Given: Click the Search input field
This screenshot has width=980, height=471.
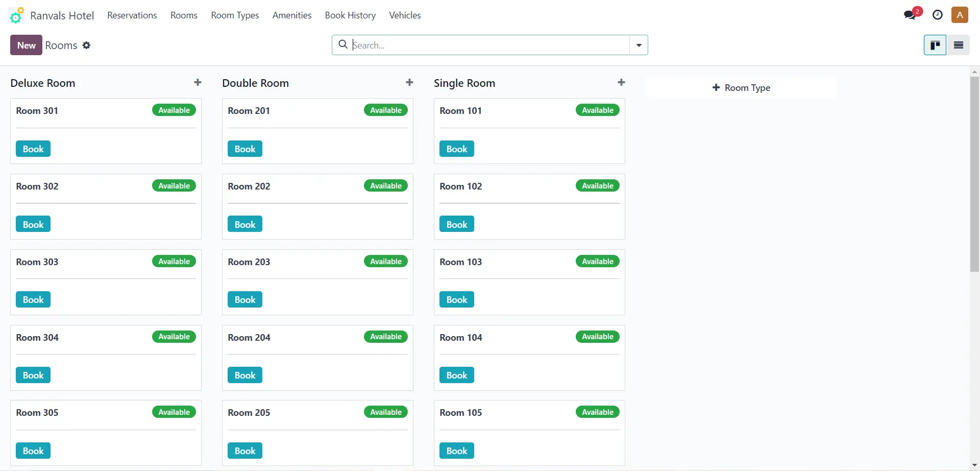Looking at the screenshot, I should tap(490, 45).
